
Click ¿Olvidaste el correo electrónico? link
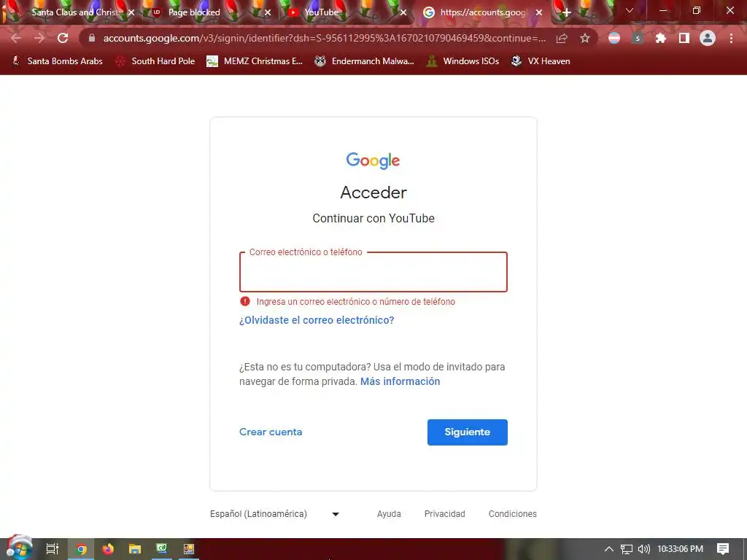point(317,320)
